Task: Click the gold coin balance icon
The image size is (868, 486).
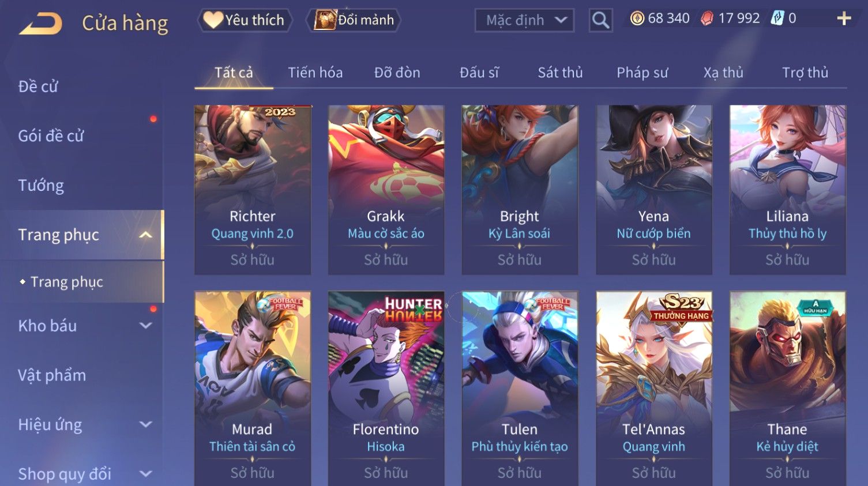Action: [x=637, y=18]
